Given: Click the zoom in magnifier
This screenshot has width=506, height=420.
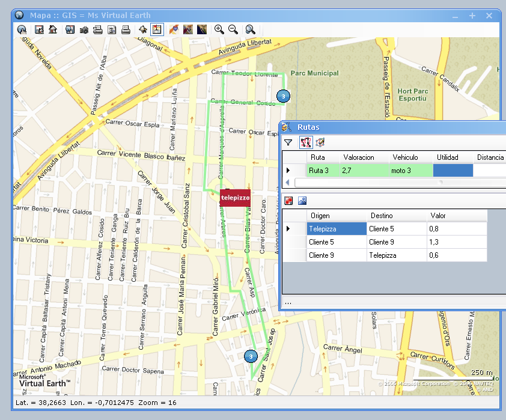Looking at the screenshot, I should [219, 29].
